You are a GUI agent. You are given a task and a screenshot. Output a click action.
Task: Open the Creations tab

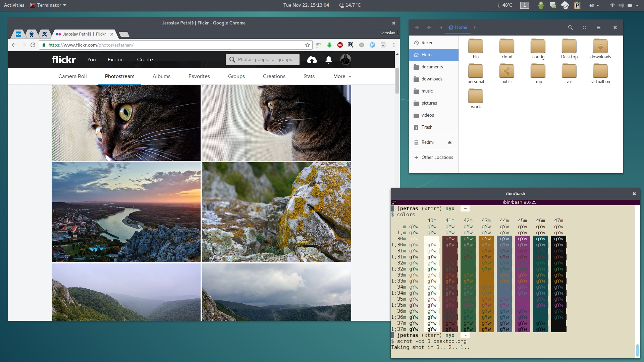coord(274,76)
